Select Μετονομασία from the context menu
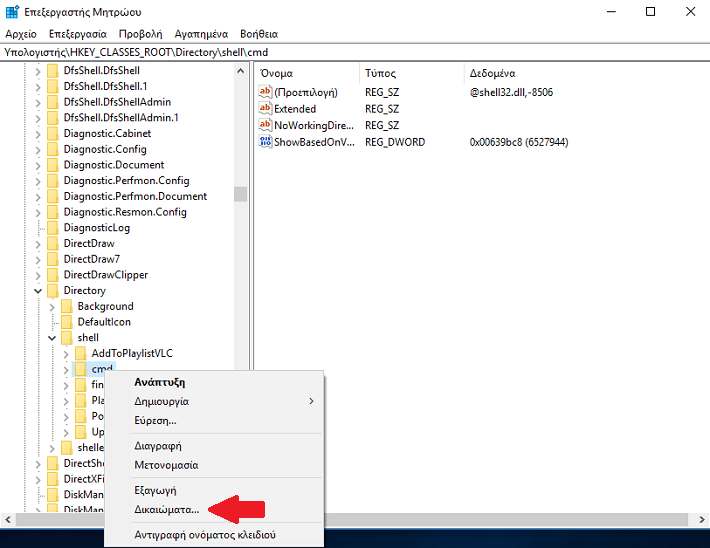Screen dimensions: 710x548 point(166,465)
